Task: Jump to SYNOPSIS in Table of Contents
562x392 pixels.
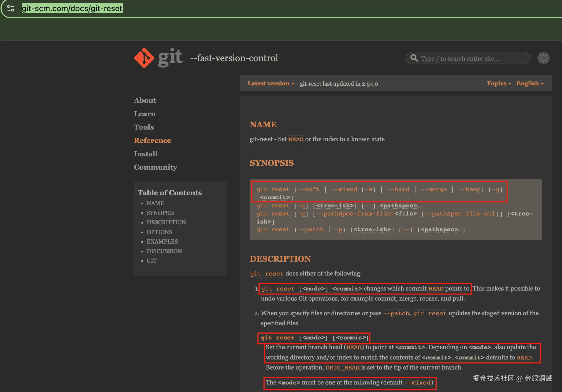Action: click(161, 213)
